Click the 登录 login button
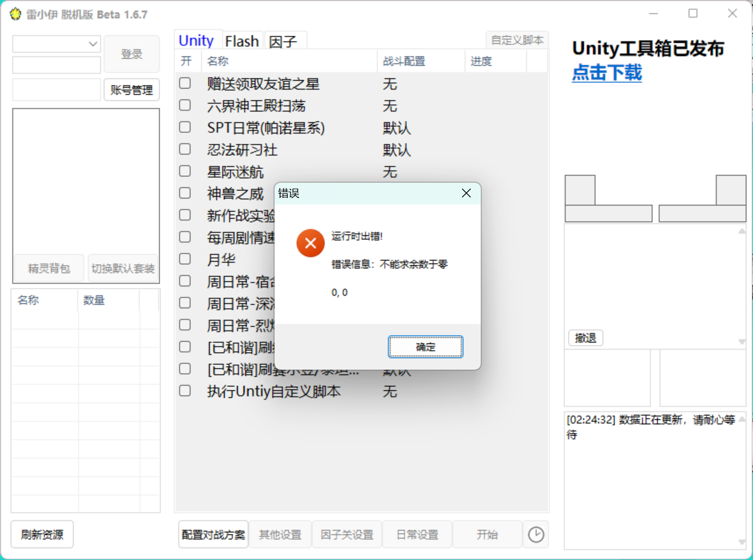753x560 pixels. point(132,54)
